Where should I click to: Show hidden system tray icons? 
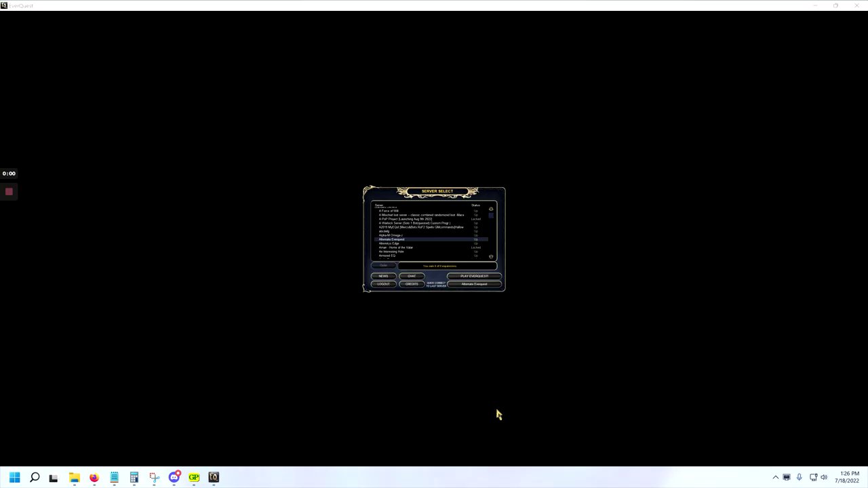click(776, 477)
